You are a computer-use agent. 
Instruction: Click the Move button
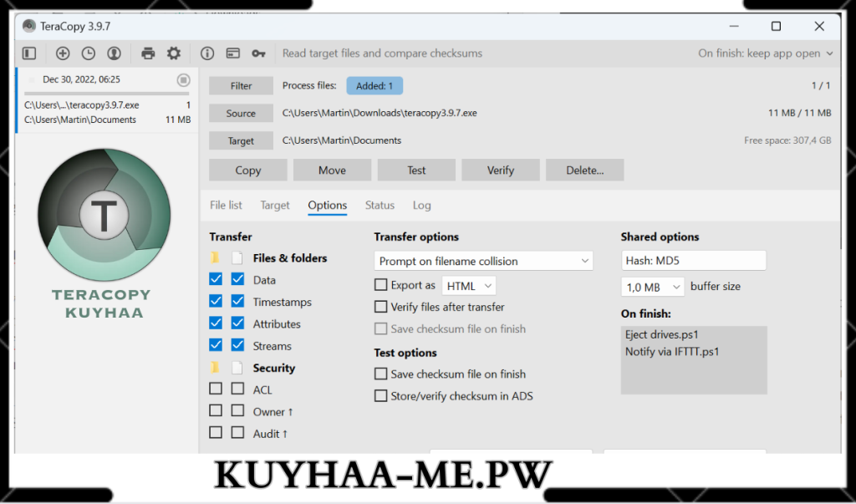coord(332,171)
